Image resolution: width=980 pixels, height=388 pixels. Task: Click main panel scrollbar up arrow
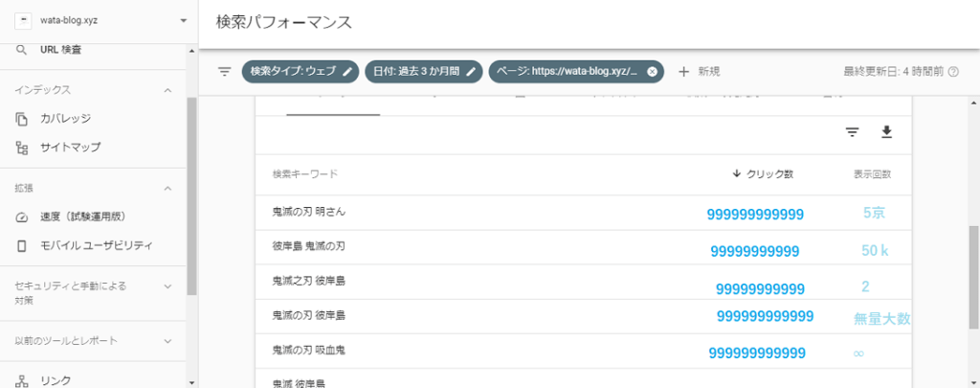click(x=974, y=102)
